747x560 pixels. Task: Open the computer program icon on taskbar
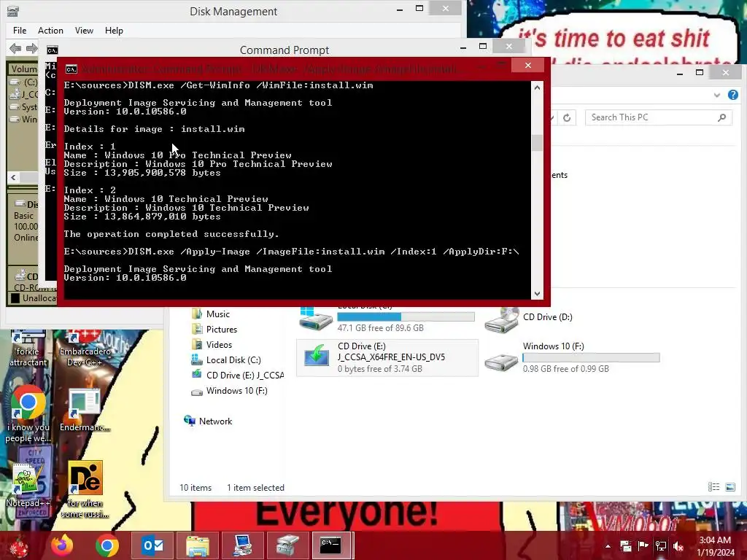(x=242, y=545)
